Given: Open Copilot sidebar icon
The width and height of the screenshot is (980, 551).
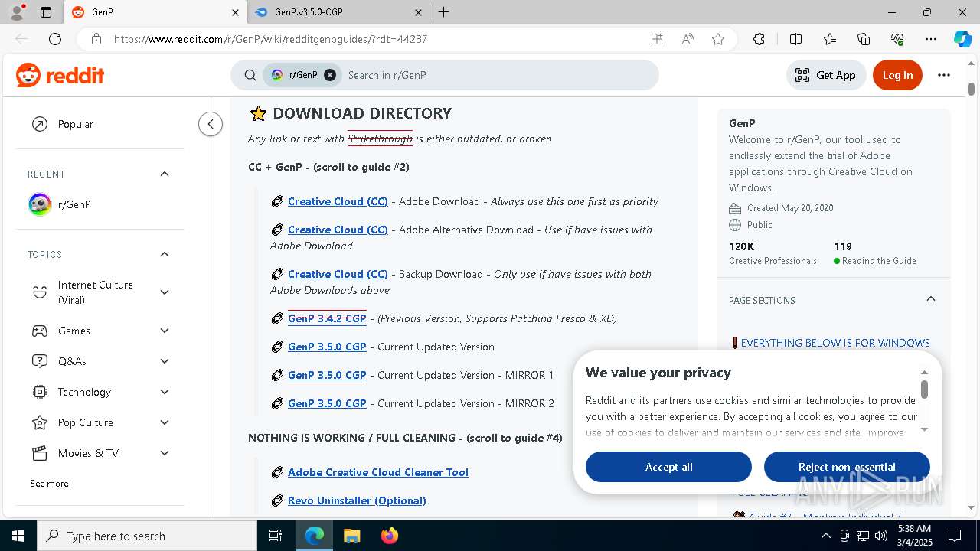Looking at the screenshot, I should coord(962,39).
